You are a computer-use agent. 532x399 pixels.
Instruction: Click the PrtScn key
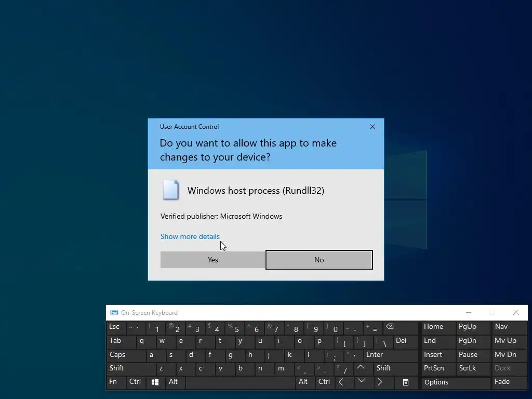tap(438, 369)
